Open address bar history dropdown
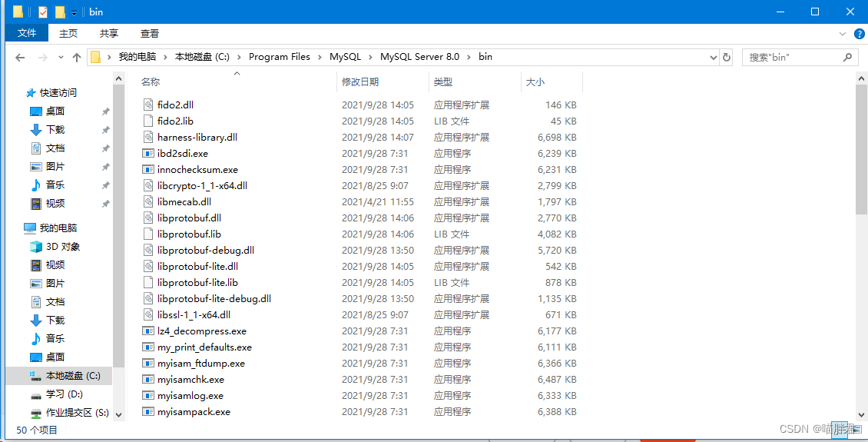Viewport: 868px width, 442px height. [x=713, y=57]
